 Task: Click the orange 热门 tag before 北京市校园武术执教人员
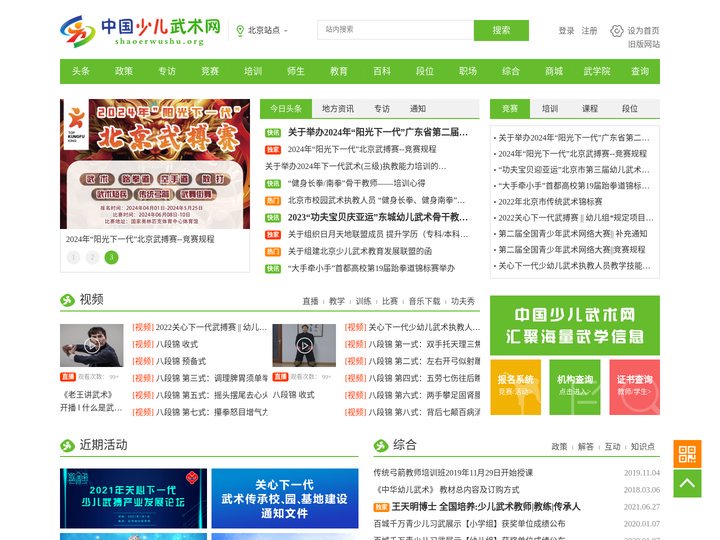pos(273,201)
